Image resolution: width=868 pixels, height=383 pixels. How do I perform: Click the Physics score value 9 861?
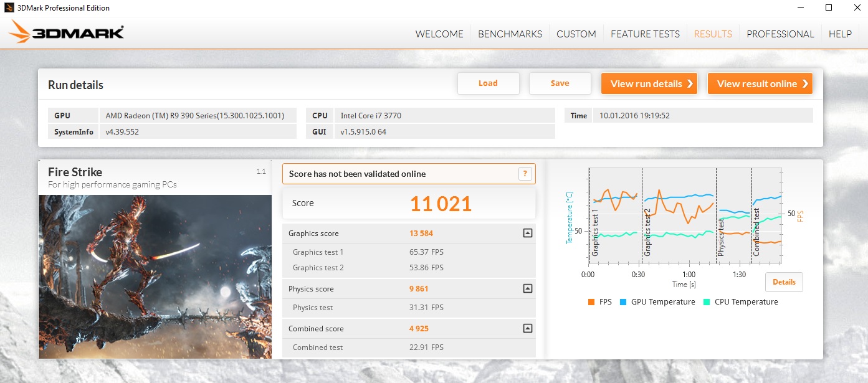click(419, 289)
